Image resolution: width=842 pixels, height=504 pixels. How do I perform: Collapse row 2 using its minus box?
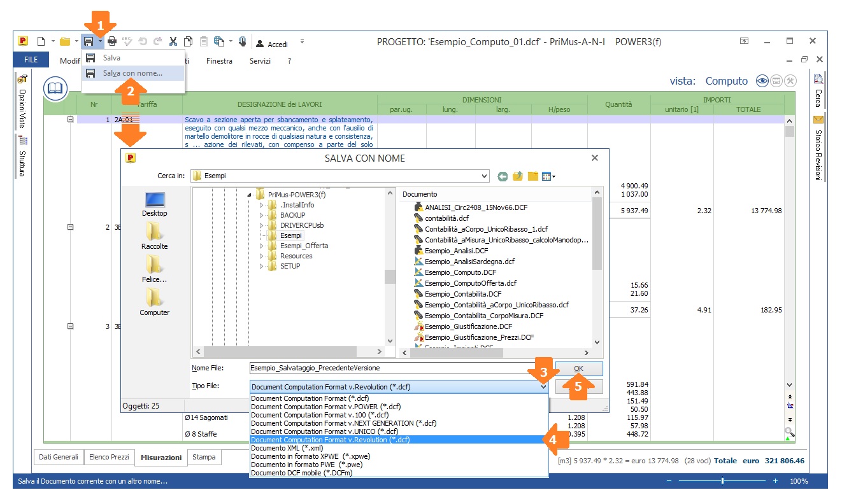point(71,227)
